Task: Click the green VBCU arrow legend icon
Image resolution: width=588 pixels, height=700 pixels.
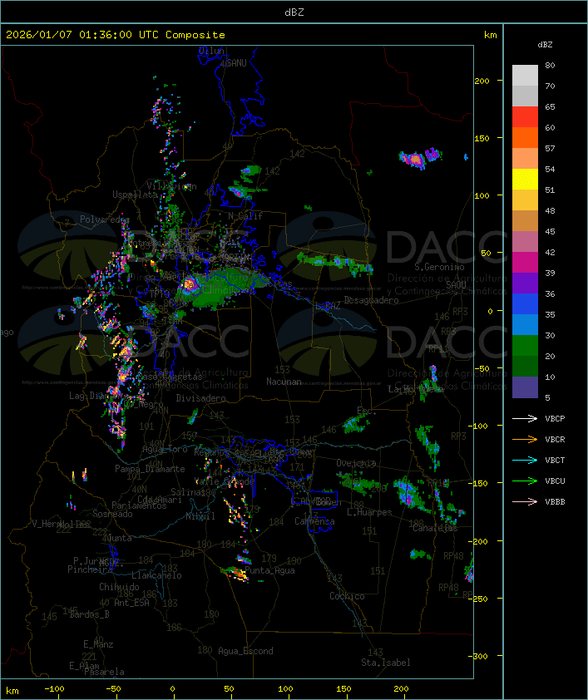Action: click(x=525, y=481)
